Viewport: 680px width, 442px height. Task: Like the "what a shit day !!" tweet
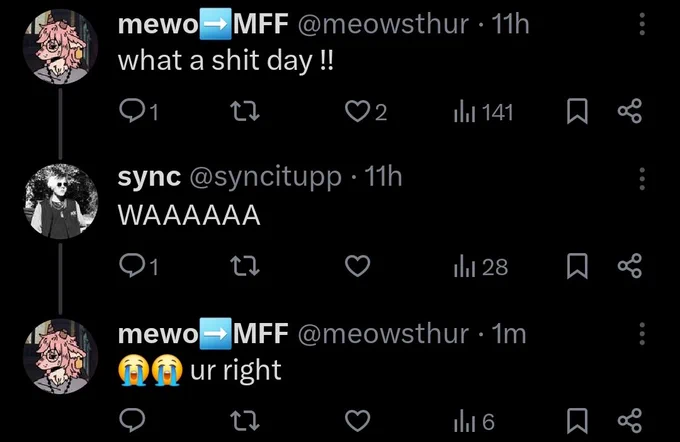point(365,112)
